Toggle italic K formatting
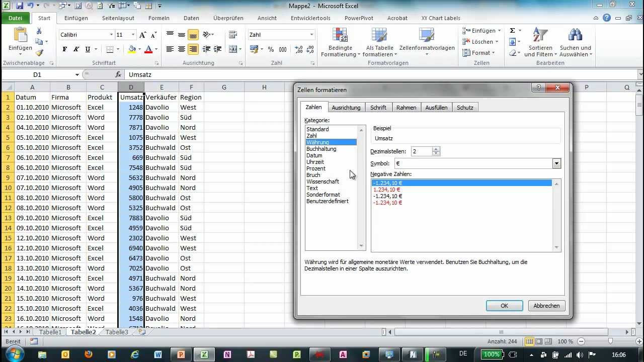The height and width of the screenshot is (362, 644). tap(76, 49)
